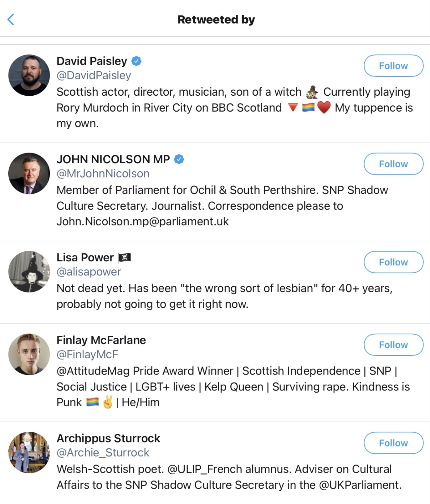
Task: Follow JOHN NICOLSON MP
Action: point(393,164)
